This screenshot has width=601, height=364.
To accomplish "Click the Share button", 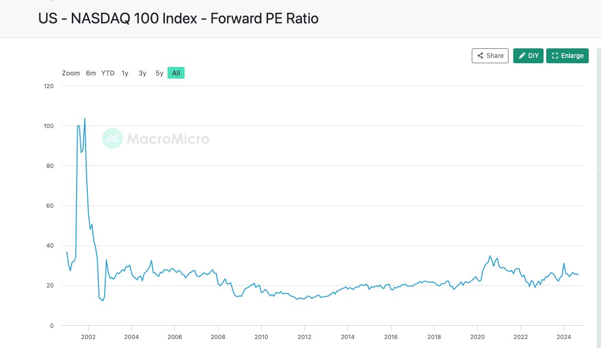I will [x=490, y=56].
